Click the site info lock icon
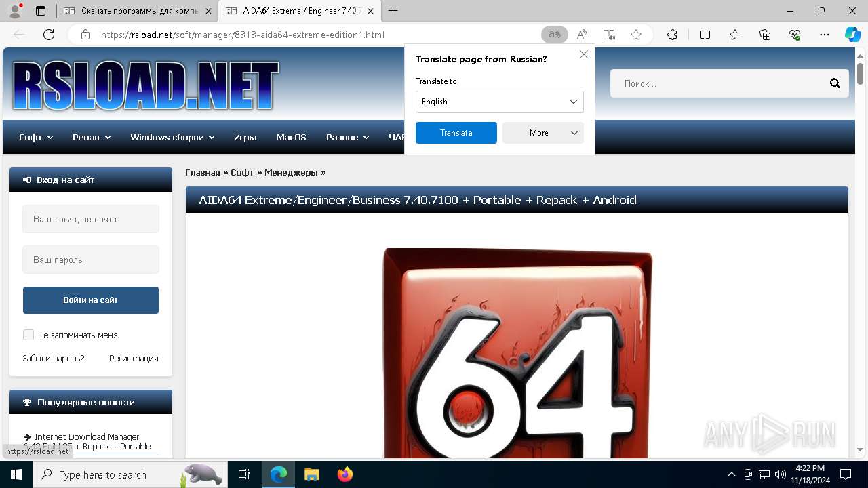 coord(85,35)
